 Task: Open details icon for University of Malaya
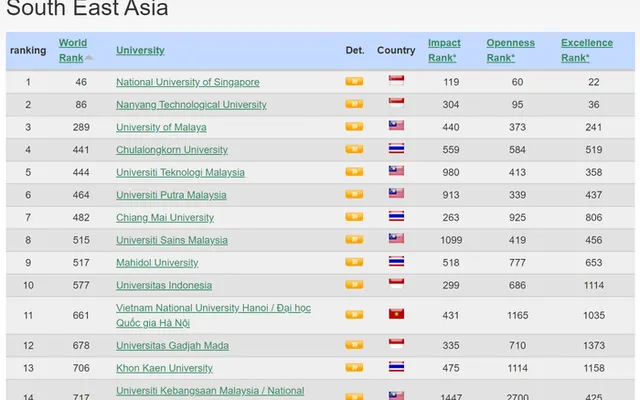click(354, 127)
